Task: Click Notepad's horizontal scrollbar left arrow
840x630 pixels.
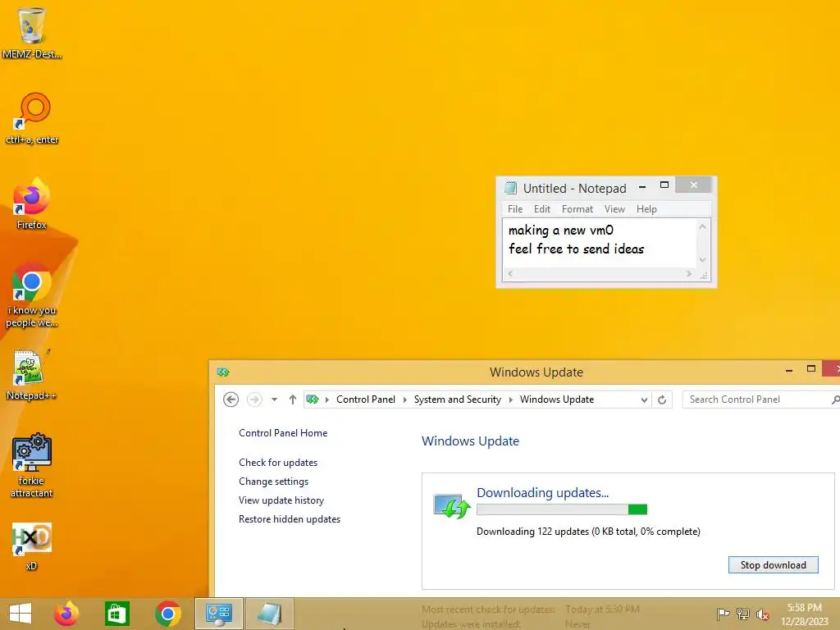Action: (510, 274)
